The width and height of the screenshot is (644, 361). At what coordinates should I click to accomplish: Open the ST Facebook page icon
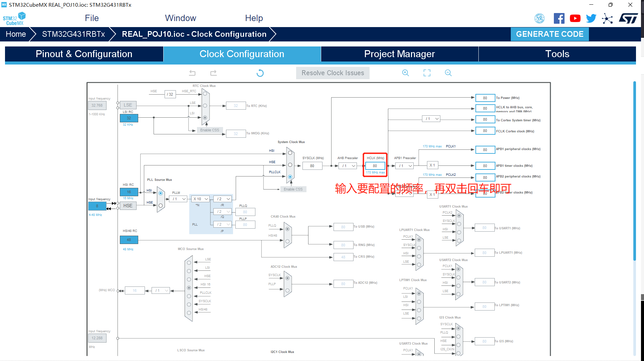[x=559, y=18]
